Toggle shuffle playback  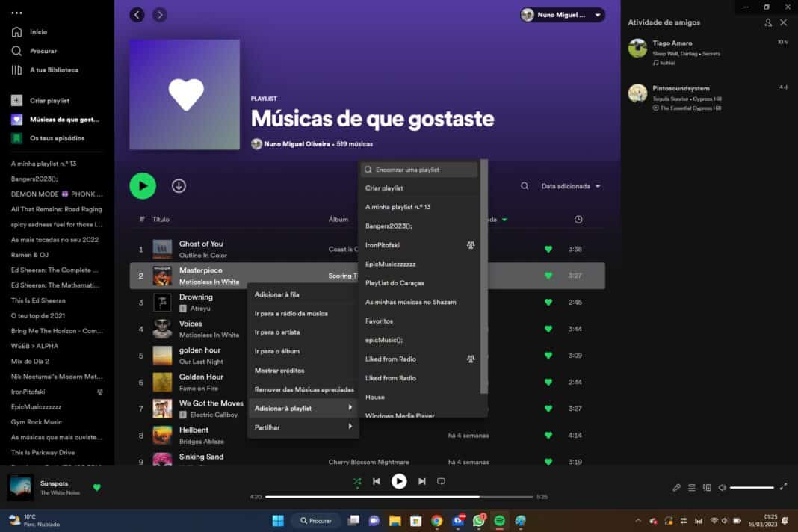[357, 481]
